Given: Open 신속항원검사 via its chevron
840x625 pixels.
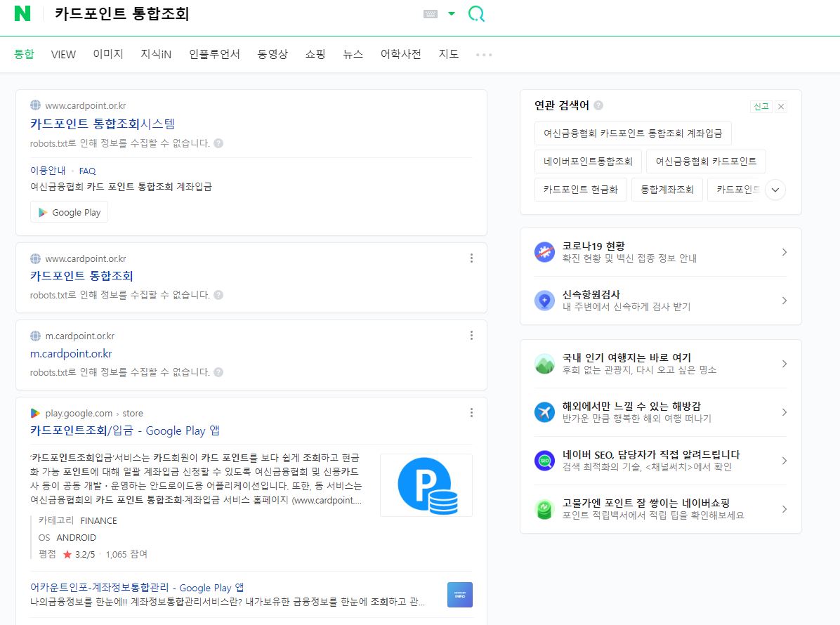Looking at the screenshot, I should pos(785,301).
